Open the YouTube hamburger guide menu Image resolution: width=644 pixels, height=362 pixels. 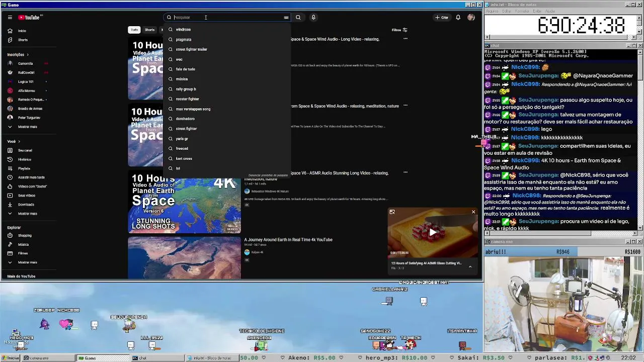(x=10, y=17)
